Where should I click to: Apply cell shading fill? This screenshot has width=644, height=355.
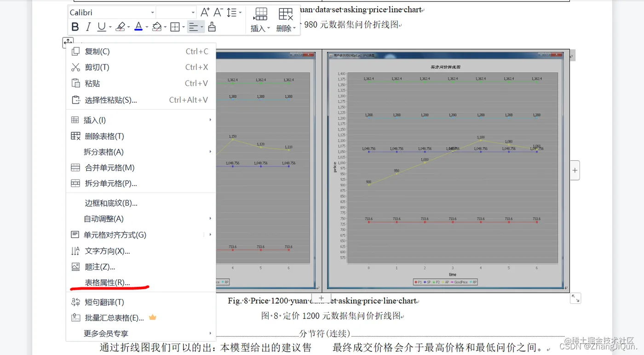(x=156, y=27)
